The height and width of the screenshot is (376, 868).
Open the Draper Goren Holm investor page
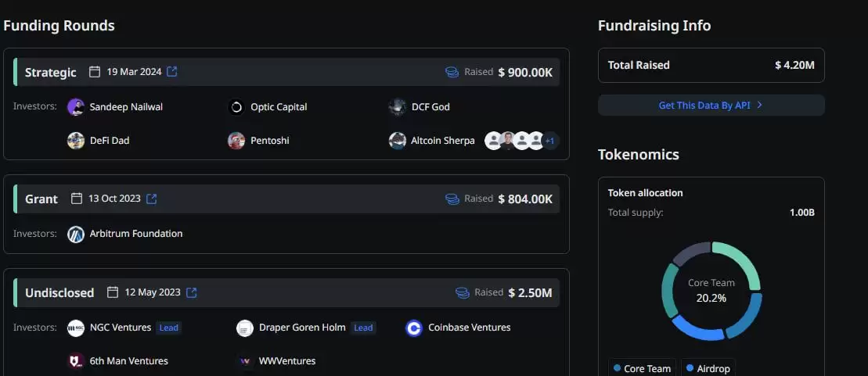[302, 328]
